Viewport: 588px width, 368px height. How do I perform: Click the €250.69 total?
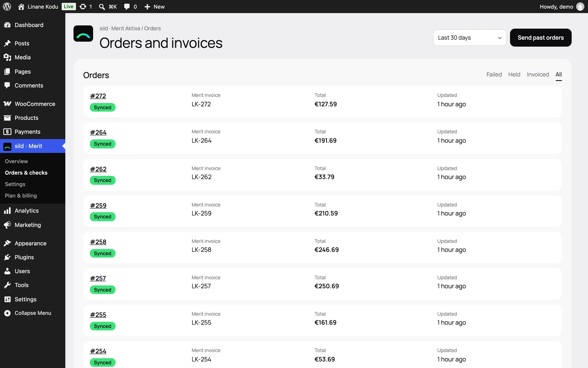tap(326, 286)
